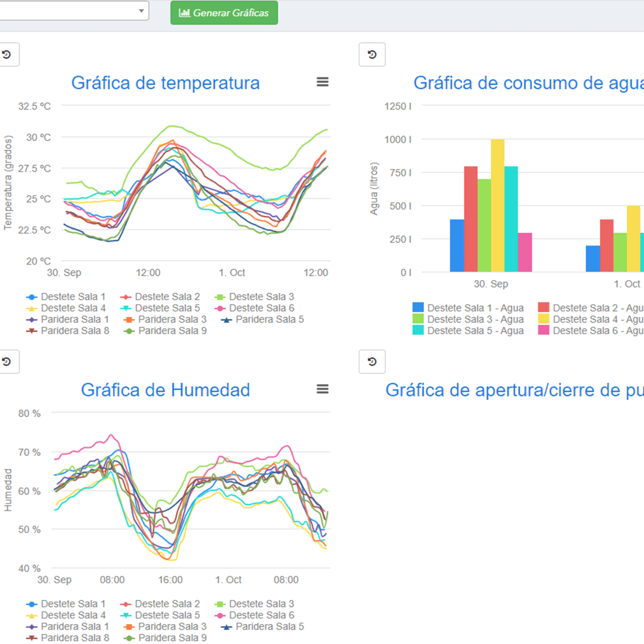The image size is (644, 644).
Task: Reset the door open/close chart refresh icon
Action: point(372,361)
